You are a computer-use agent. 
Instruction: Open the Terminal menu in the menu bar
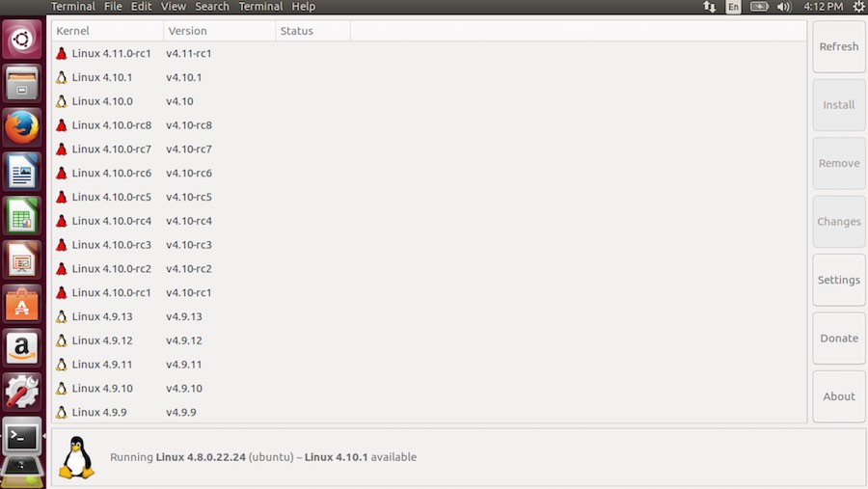click(73, 7)
